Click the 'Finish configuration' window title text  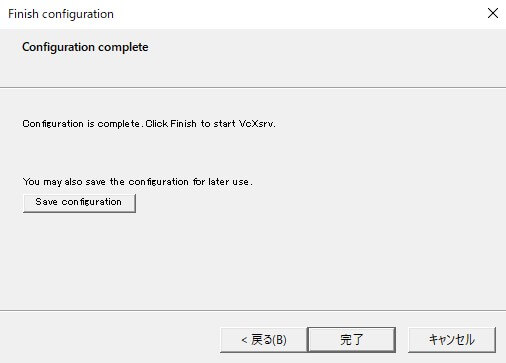pyautogui.click(x=61, y=14)
